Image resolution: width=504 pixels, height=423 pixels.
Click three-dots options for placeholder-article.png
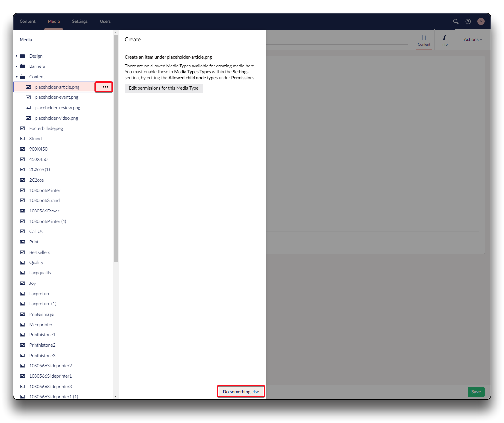[105, 87]
